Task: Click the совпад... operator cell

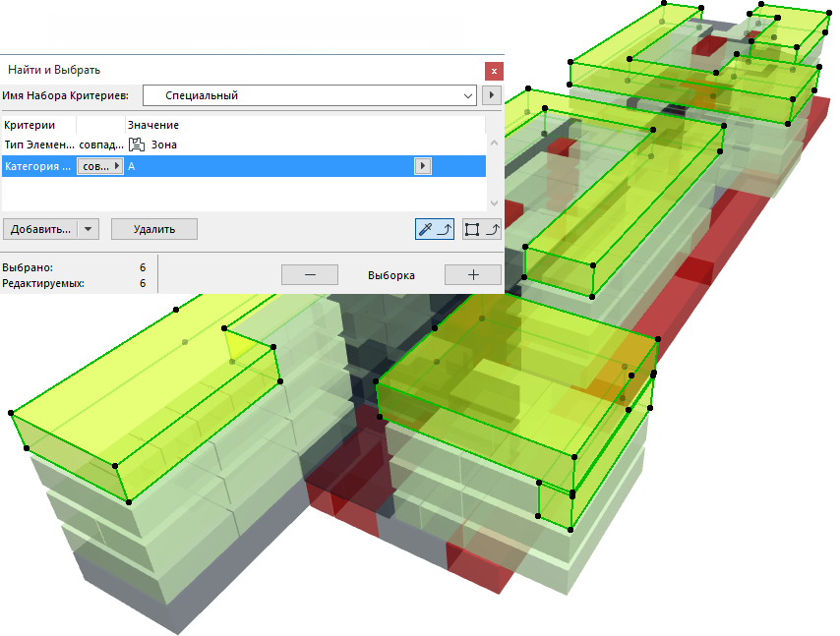Action: pos(100,145)
